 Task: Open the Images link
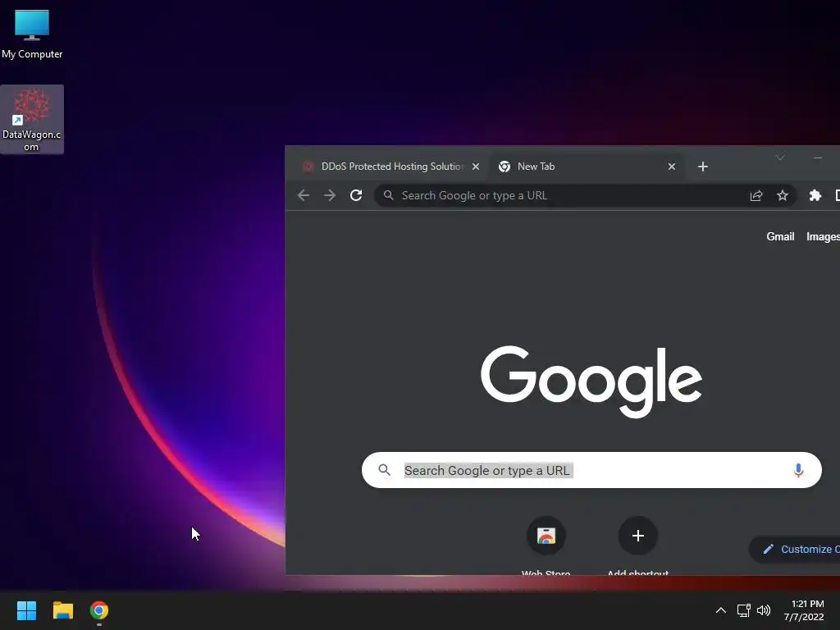click(823, 237)
